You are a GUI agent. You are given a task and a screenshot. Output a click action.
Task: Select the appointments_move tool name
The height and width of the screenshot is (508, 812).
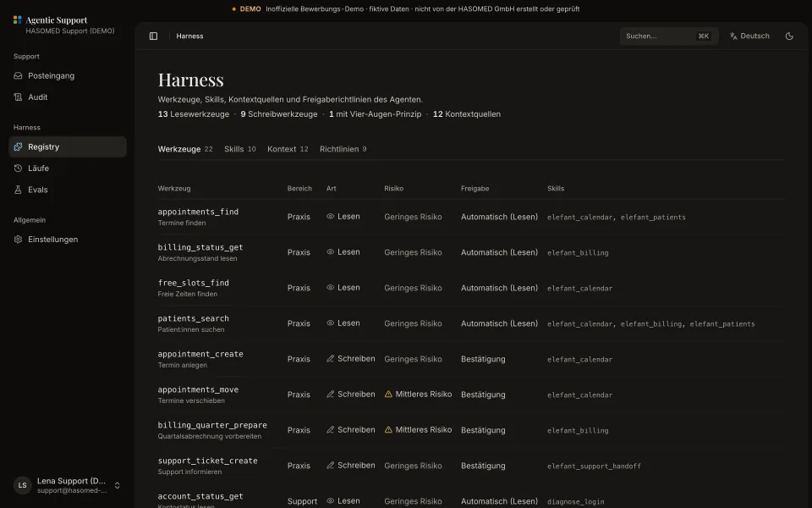pos(198,389)
